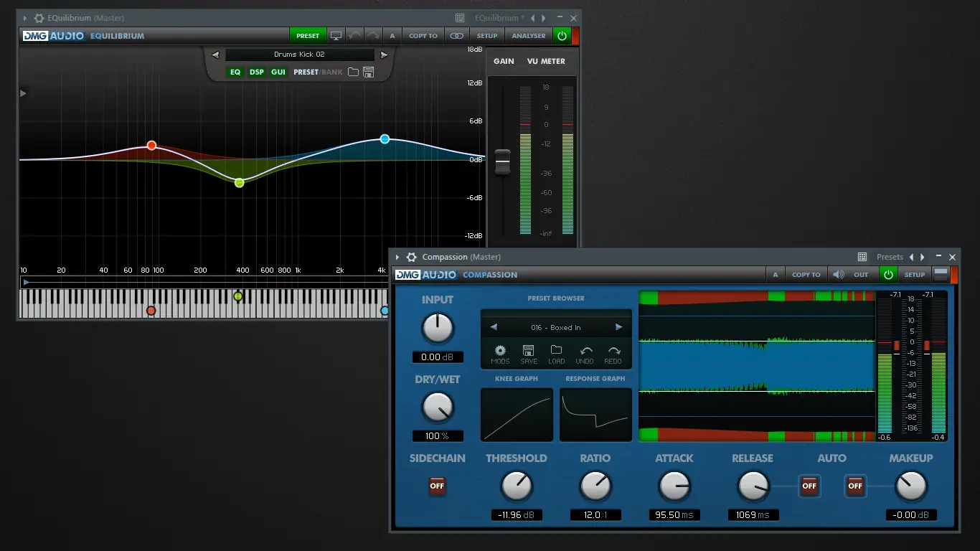This screenshot has height=551, width=980.
Task: Open the Compassion plugin settings gear
Action: point(411,257)
